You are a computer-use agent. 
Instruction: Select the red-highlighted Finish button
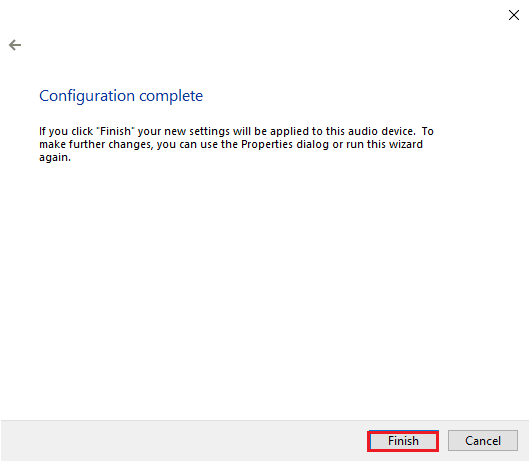coord(403,441)
